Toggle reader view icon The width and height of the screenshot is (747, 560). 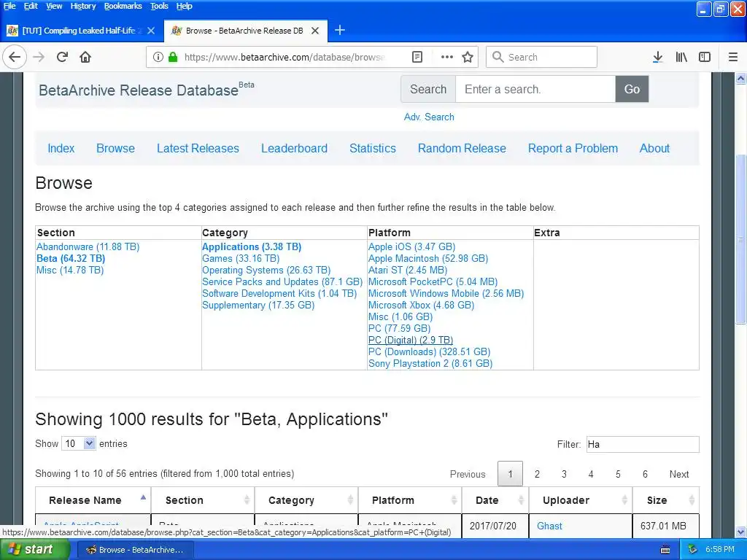pos(417,57)
